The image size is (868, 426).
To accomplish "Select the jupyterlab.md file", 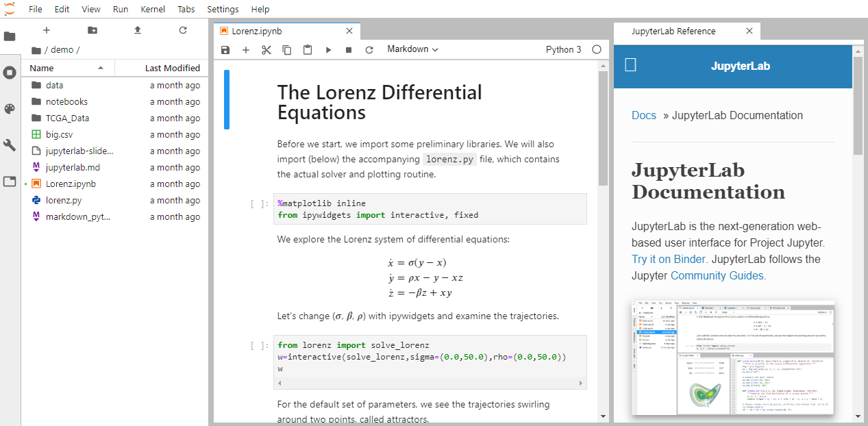I will [115, 168].
